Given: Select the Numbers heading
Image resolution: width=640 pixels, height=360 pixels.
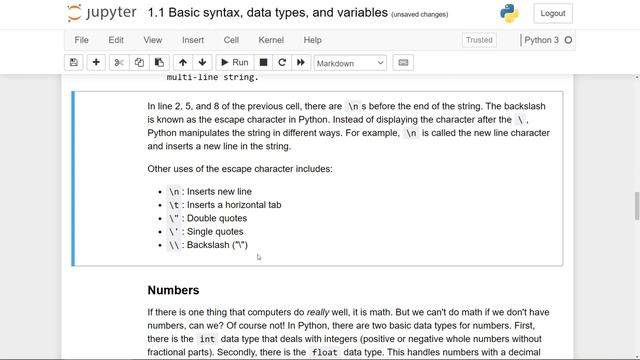Looking at the screenshot, I should (x=173, y=290).
